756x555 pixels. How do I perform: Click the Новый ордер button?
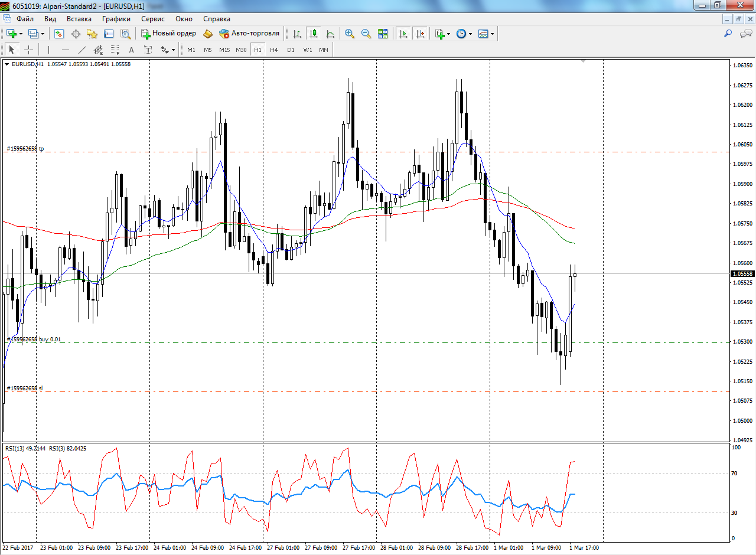pos(168,34)
